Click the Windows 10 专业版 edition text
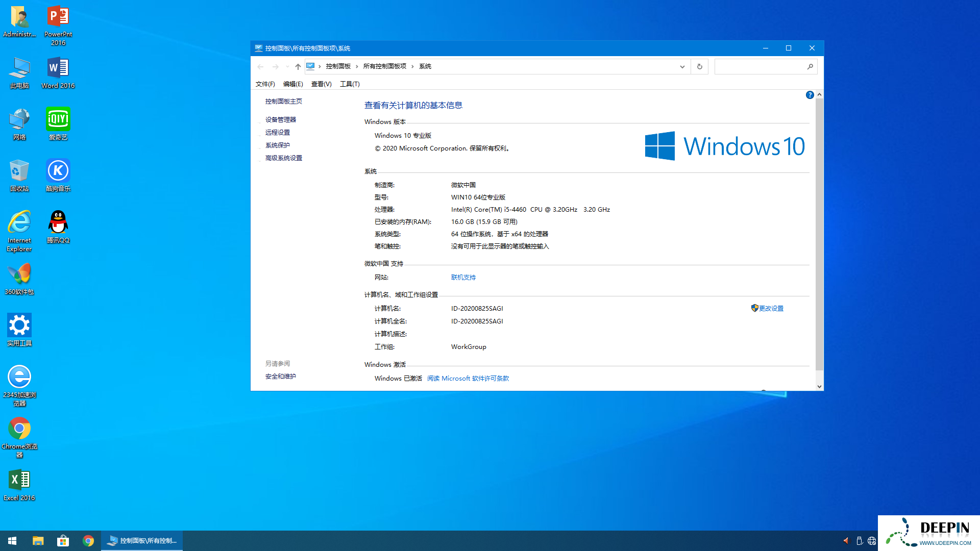The width and height of the screenshot is (980, 551). point(403,136)
